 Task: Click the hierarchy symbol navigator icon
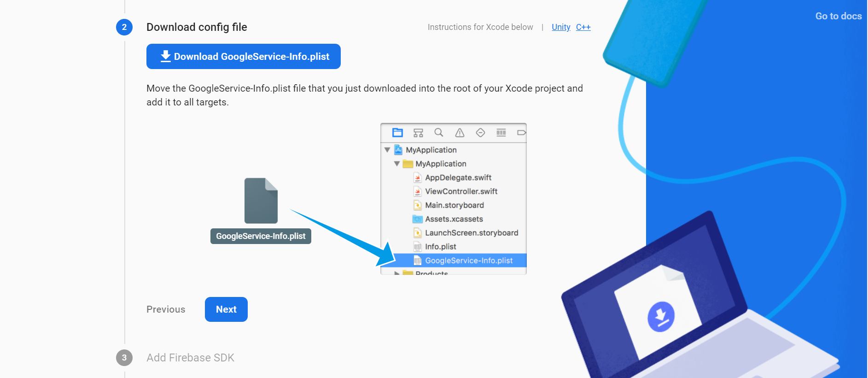(x=418, y=133)
